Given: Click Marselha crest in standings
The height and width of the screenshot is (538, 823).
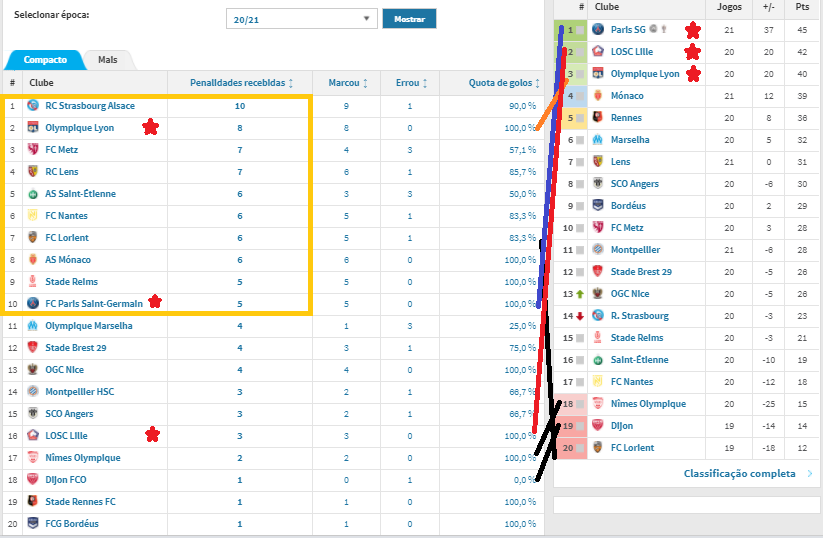Looking at the screenshot, I should pos(598,140).
